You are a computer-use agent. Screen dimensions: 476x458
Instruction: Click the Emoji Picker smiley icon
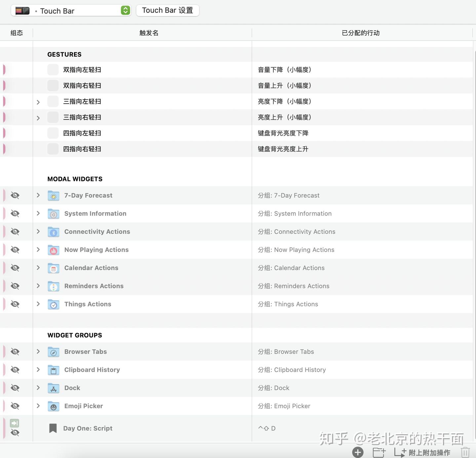click(53, 406)
